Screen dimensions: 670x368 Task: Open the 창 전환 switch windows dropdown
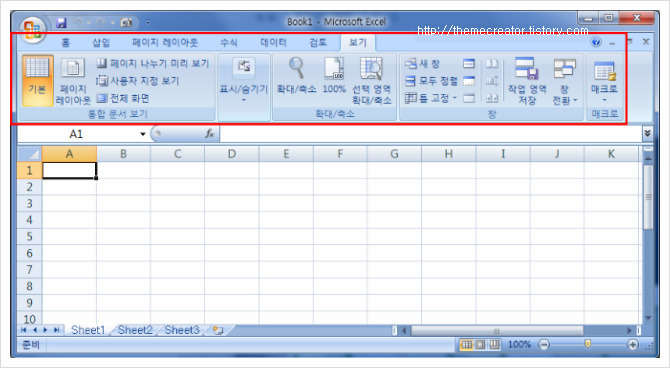564,81
